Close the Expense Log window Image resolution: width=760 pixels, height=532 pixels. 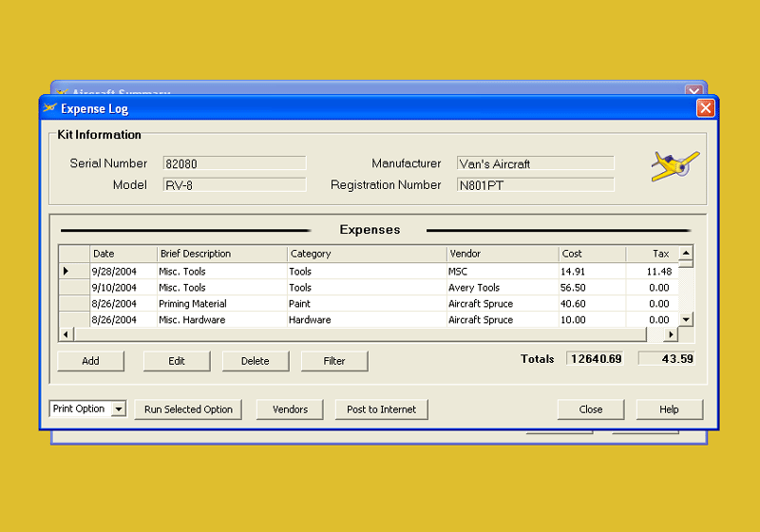(705, 108)
